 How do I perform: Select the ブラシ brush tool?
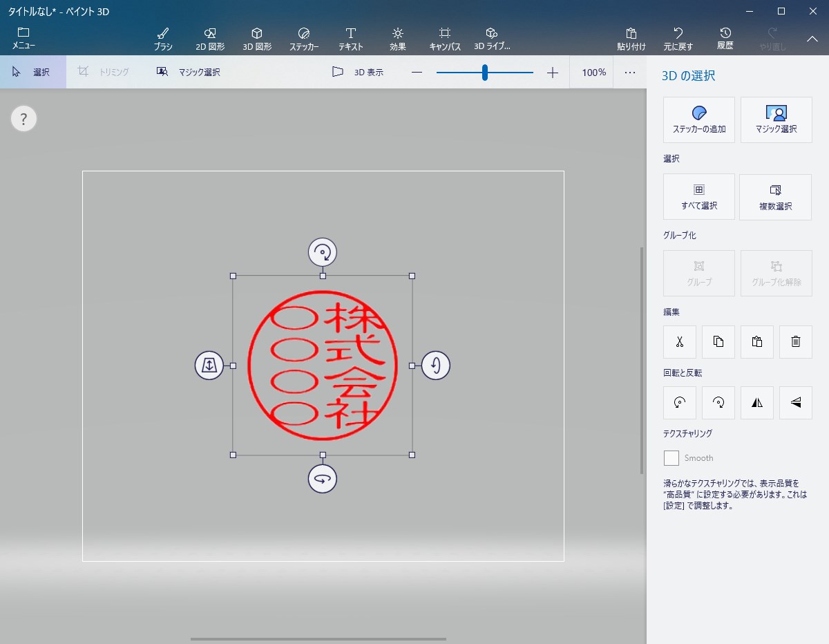[163, 39]
